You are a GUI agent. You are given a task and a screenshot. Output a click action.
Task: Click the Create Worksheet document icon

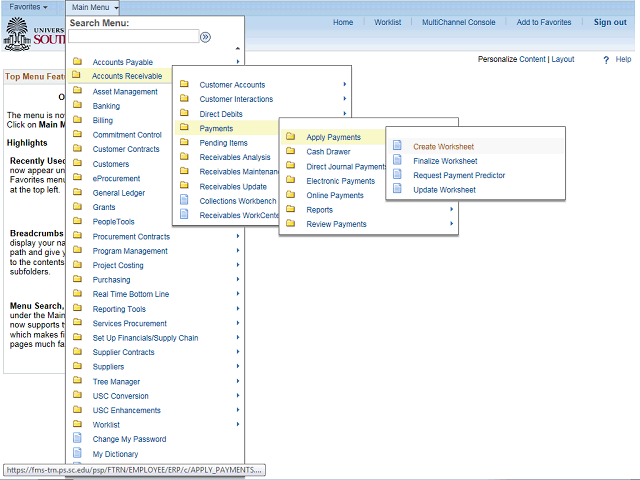(x=397, y=146)
